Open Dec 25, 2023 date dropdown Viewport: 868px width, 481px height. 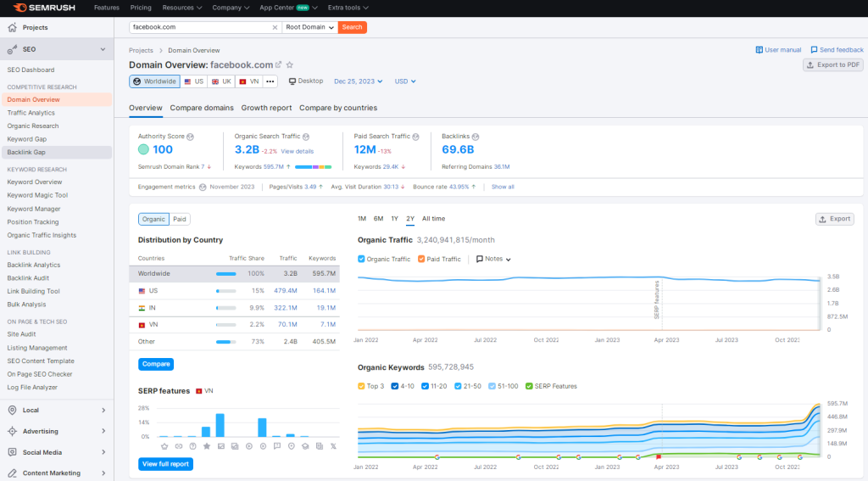point(359,81)
